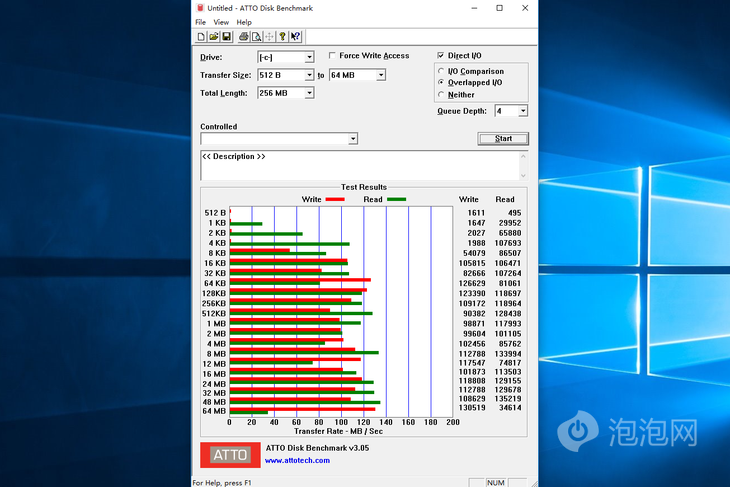Select the I/O Comparison radio button
This screenshot has width=730, height=487.
(441, 71)
